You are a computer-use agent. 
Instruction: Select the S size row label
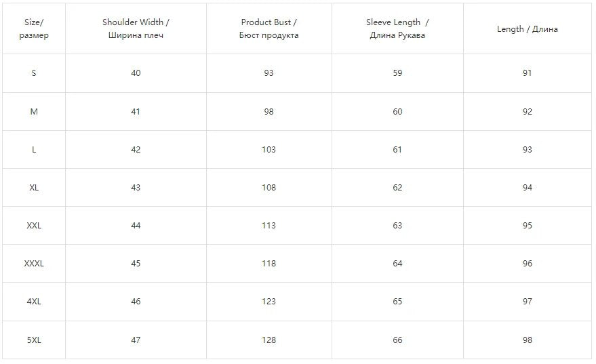coord(34,73)
